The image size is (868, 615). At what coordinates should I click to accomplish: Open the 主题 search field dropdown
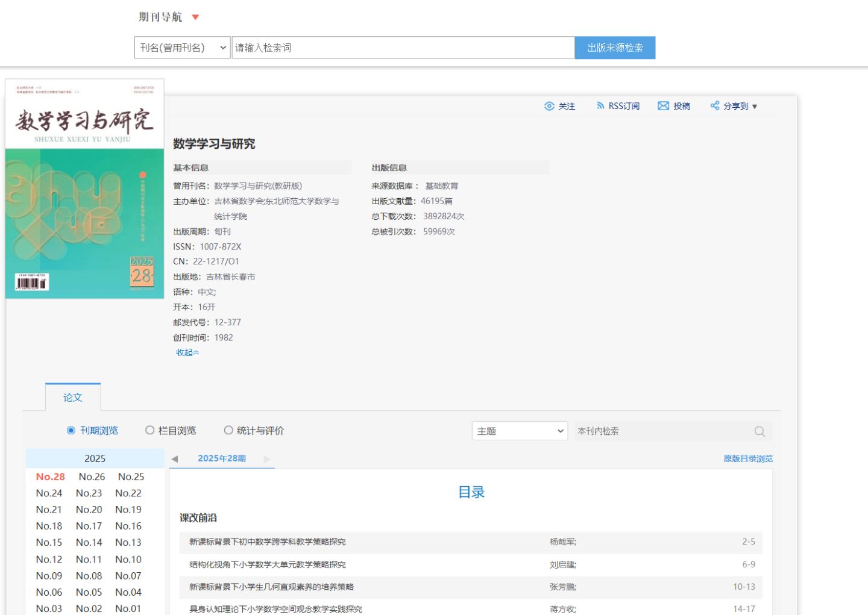click(x=520, y=431)
